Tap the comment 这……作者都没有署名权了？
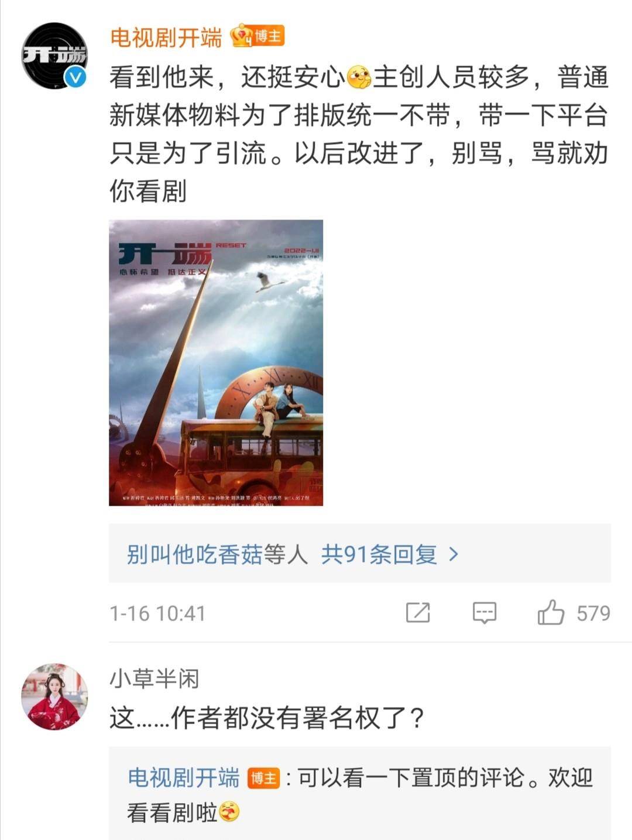This screenshot has width=632, height=840. (x=267, y=718)
